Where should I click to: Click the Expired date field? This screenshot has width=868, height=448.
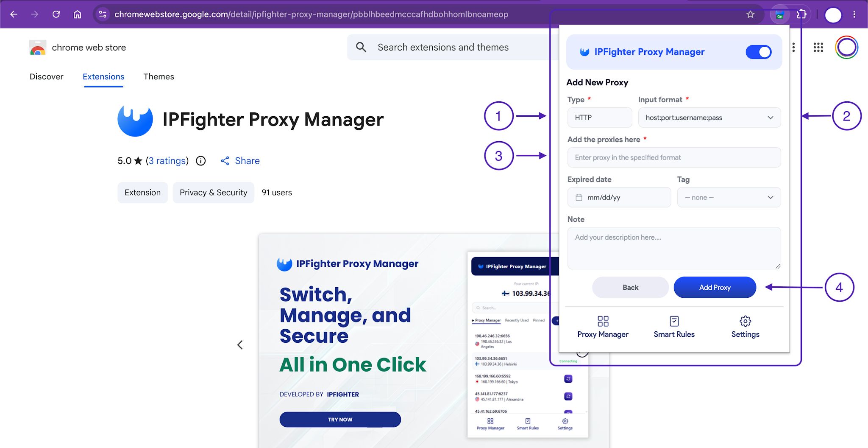tap(619, 197)
